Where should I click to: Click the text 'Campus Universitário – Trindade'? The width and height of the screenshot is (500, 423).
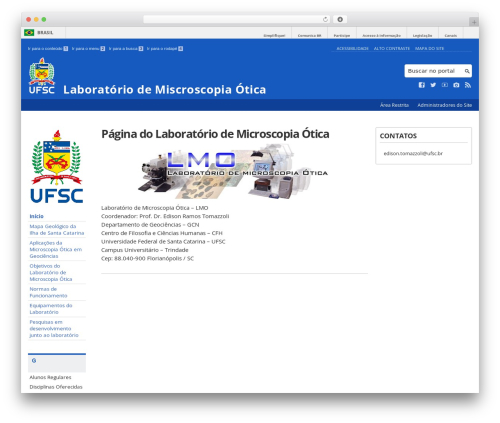[145, 250]
